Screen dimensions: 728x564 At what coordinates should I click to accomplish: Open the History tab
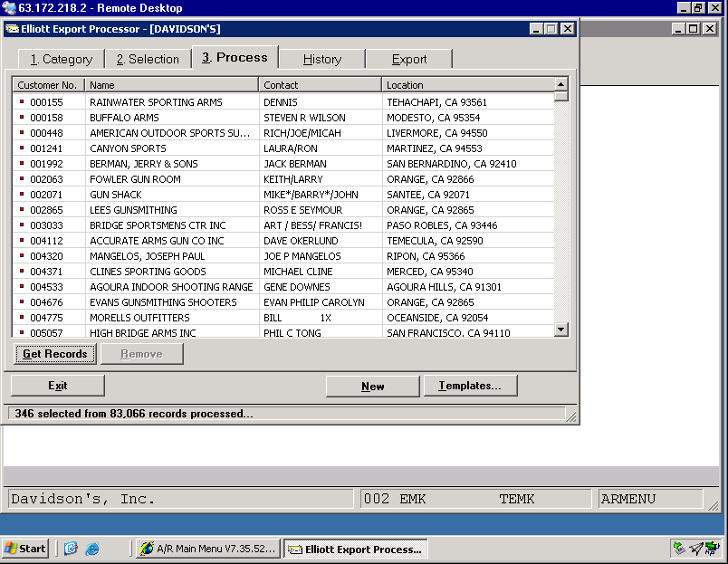pyautogui.click(x=322, y=60)
